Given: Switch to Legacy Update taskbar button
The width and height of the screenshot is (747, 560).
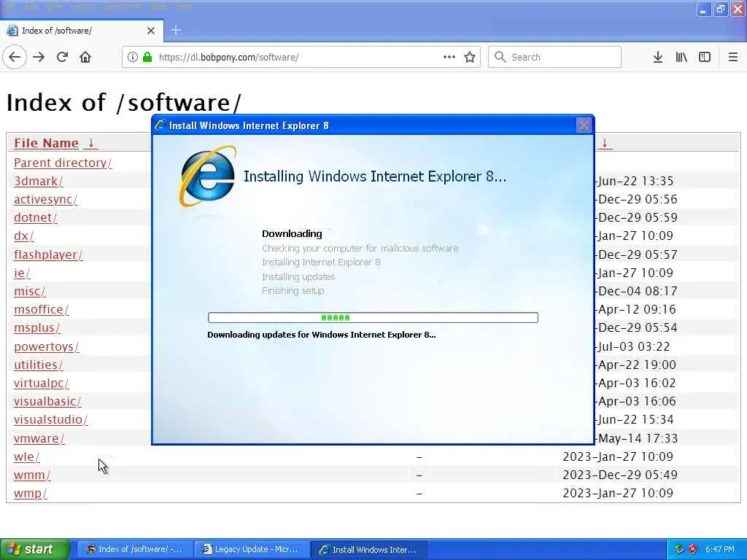Looking at the screenshot, I should pos(252,549).
